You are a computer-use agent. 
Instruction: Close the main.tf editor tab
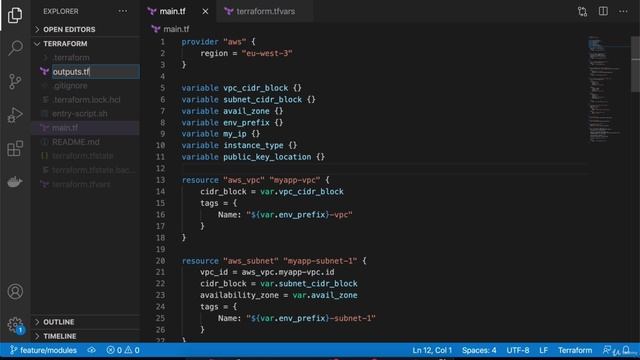205,11
